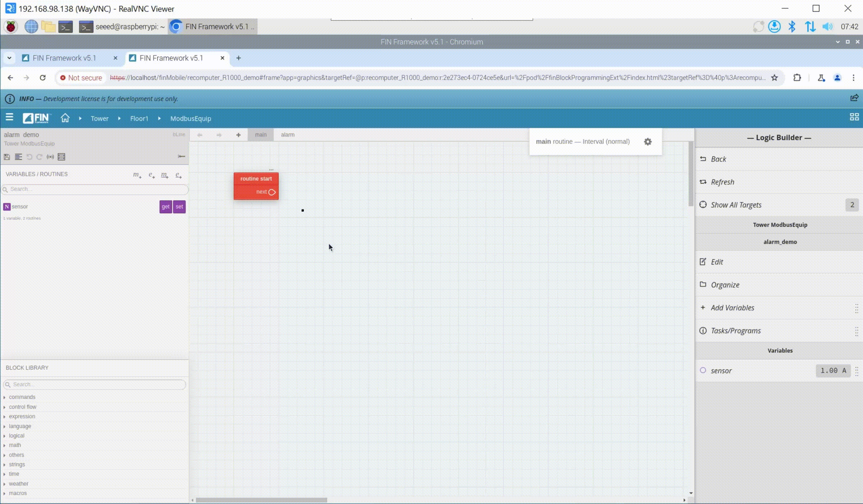
Task: Click the purple get button for sensor
Action: pyautogui.click(x=165, y=207)
